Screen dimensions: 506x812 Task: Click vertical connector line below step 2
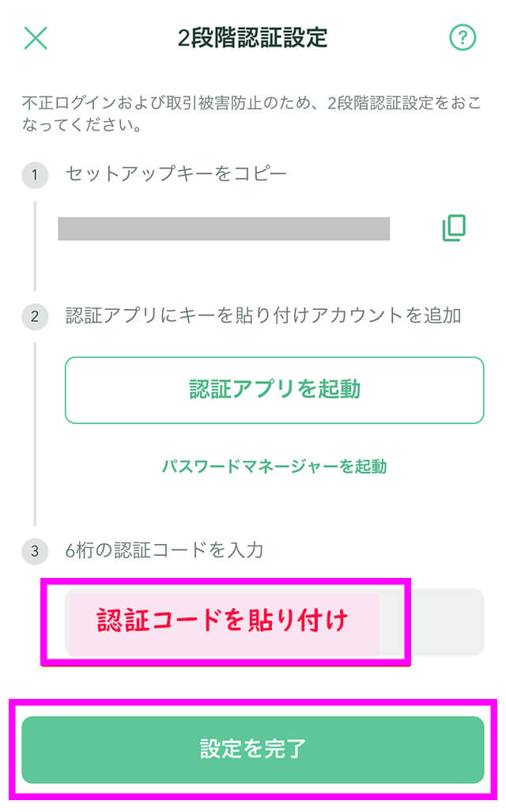point(35,434)
